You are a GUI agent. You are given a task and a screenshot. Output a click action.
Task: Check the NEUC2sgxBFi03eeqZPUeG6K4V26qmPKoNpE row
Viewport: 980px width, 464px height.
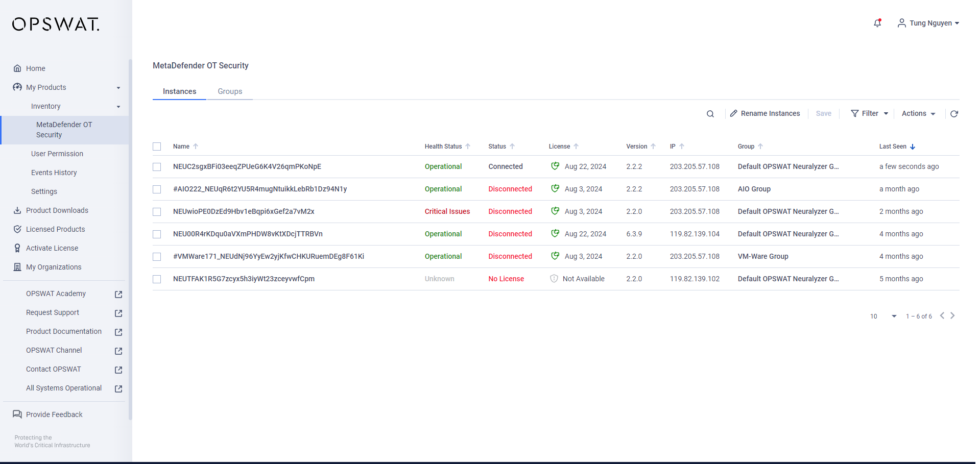157,167
